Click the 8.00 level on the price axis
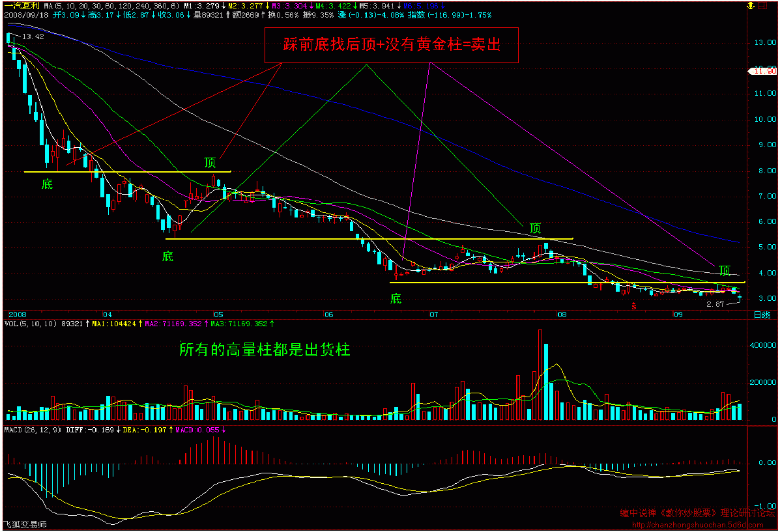 point(763,171)
